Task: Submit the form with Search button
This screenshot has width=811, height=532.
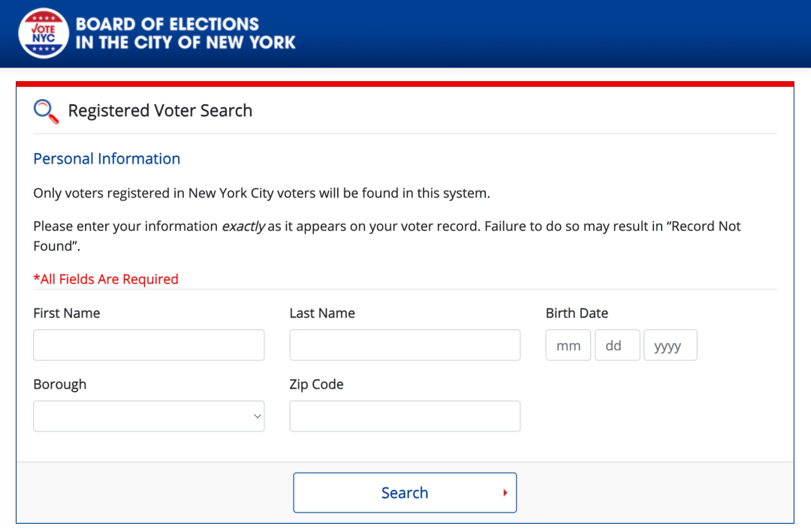Action: click(405, 493)
